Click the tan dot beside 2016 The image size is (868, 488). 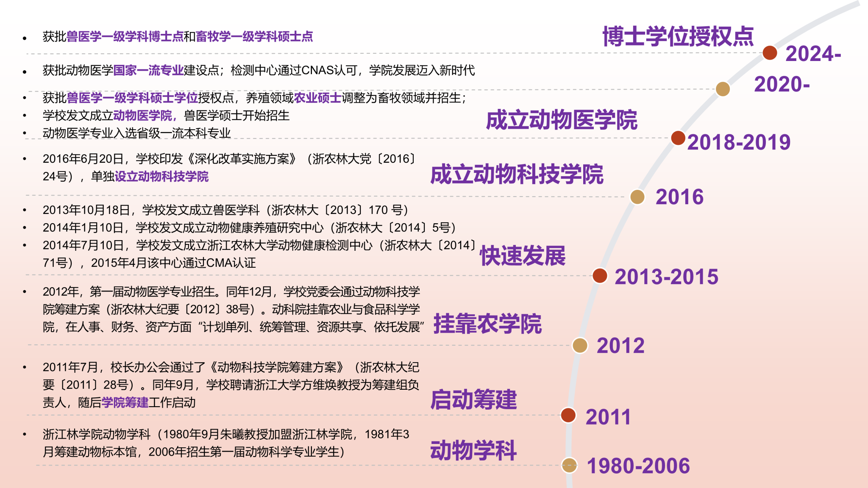click(x=637, y=197)
